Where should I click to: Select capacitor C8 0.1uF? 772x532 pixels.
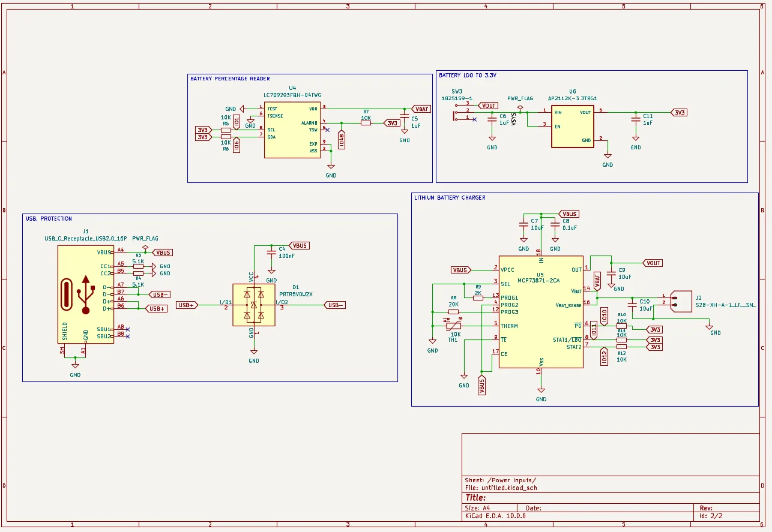555,226
